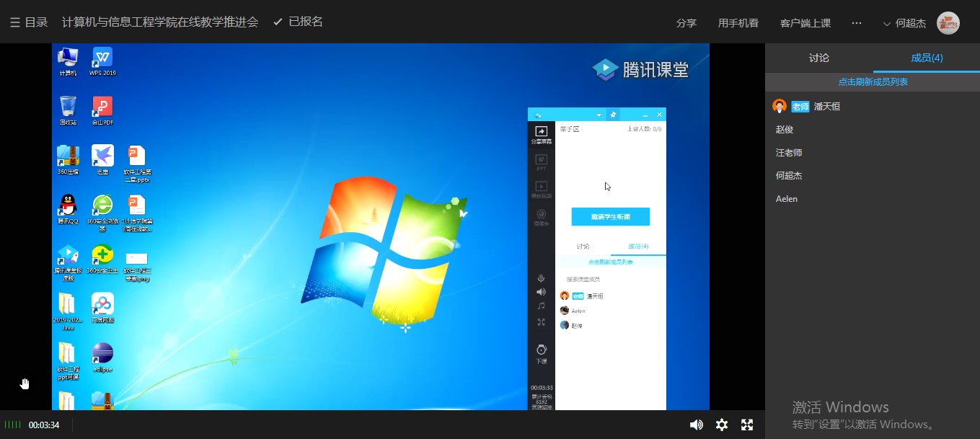The image size is (980, 439).
Task: Toggle the pin icon in classroom title bar
Action: (613, 115)
